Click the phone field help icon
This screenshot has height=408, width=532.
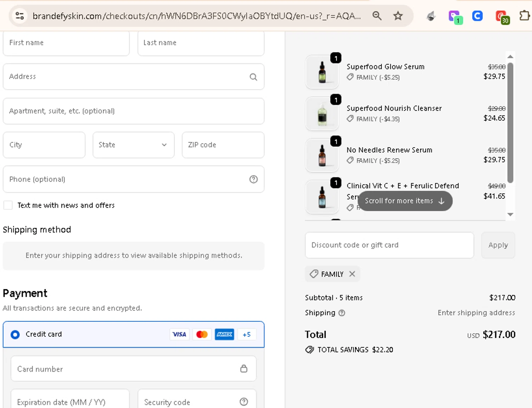click(253, 179)
